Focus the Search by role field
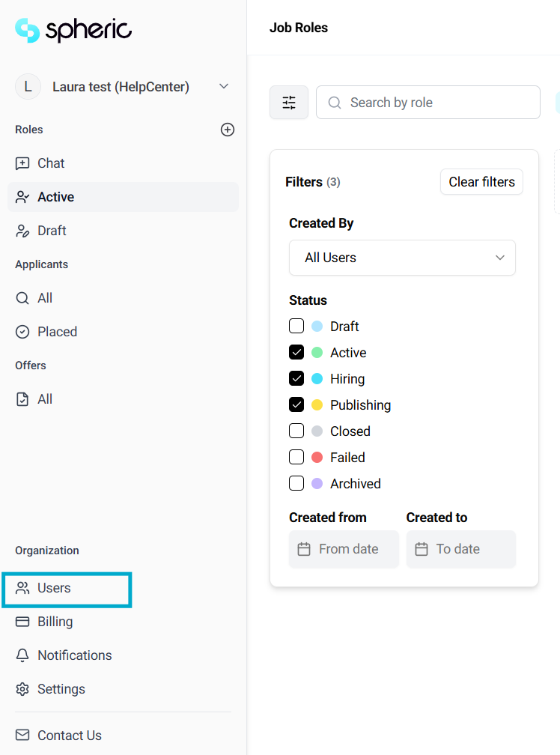 click(438, 103)
